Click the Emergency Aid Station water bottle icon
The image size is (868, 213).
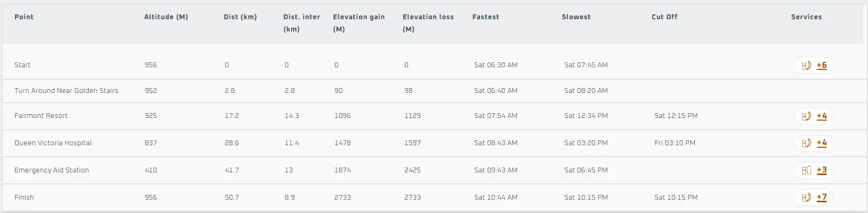tap(806, 170)
